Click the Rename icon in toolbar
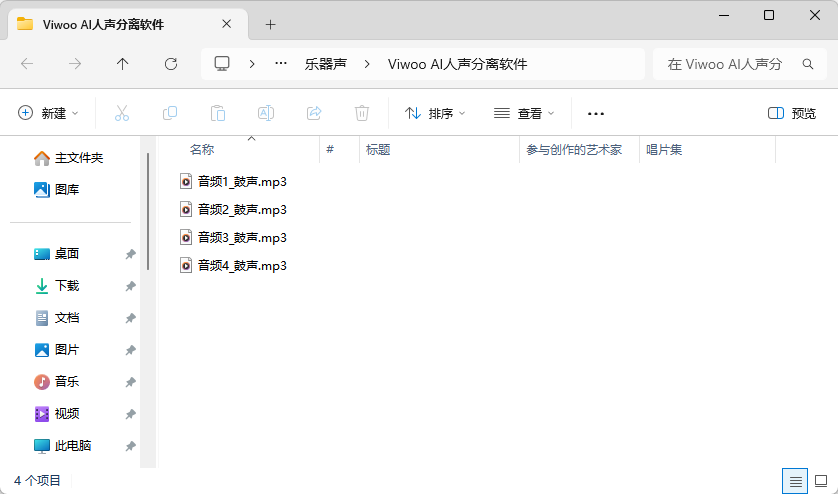The height and width of the screenshot is (494, 838). point(266,113)
